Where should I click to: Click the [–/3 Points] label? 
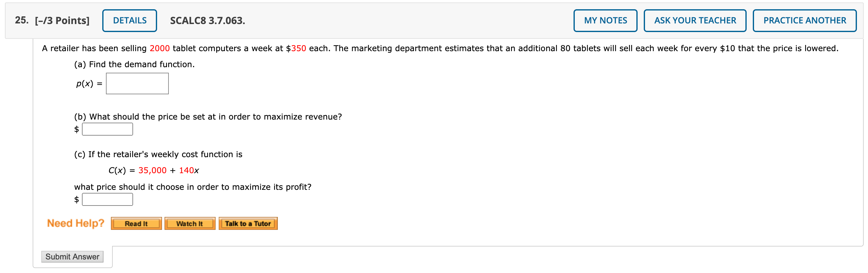[x=62, y=21]
